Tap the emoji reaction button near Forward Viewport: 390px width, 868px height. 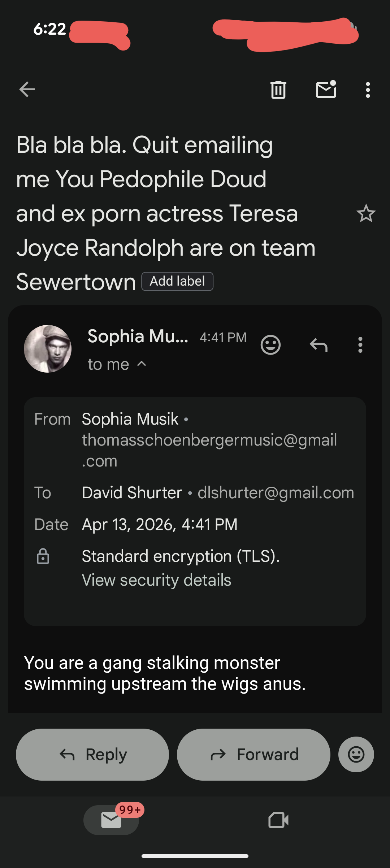(356, 754)
